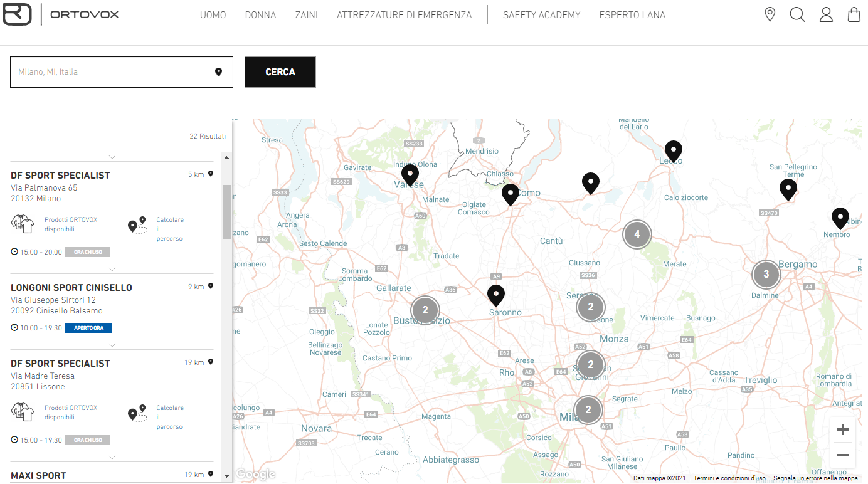
Task: Go to SAFETY ACADEMY
Action: click(x=542, y=15)
